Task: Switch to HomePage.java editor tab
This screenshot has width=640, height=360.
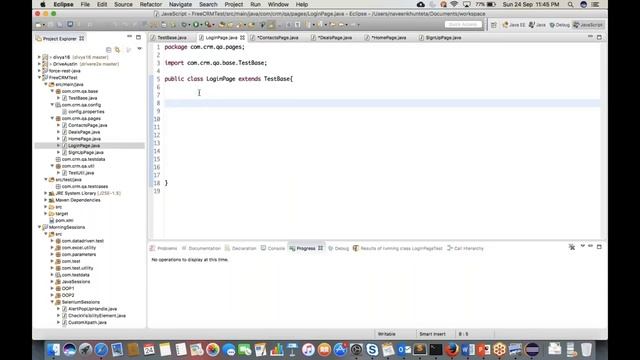Action: [386, 38]
